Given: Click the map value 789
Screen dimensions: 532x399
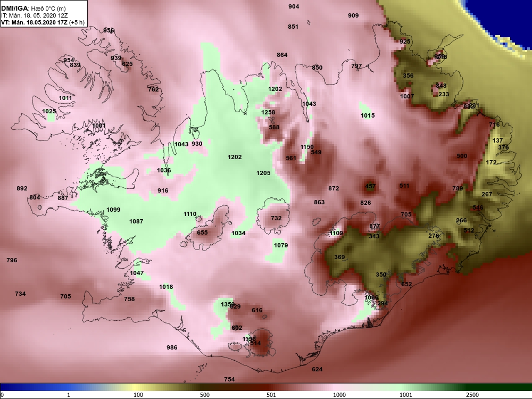Looking at the screenshot, I should point(458,188).
